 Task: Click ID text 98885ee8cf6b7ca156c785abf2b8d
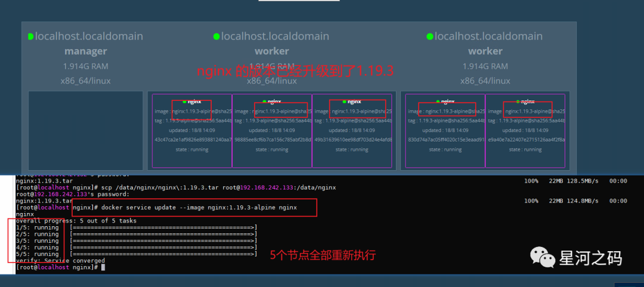[x=273, y=140]
